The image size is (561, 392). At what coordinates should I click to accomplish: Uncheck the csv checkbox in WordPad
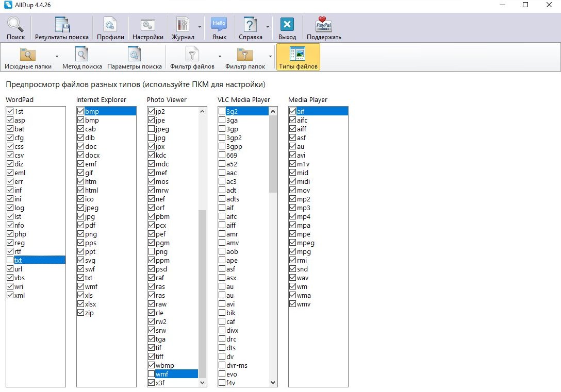(10, 155)
